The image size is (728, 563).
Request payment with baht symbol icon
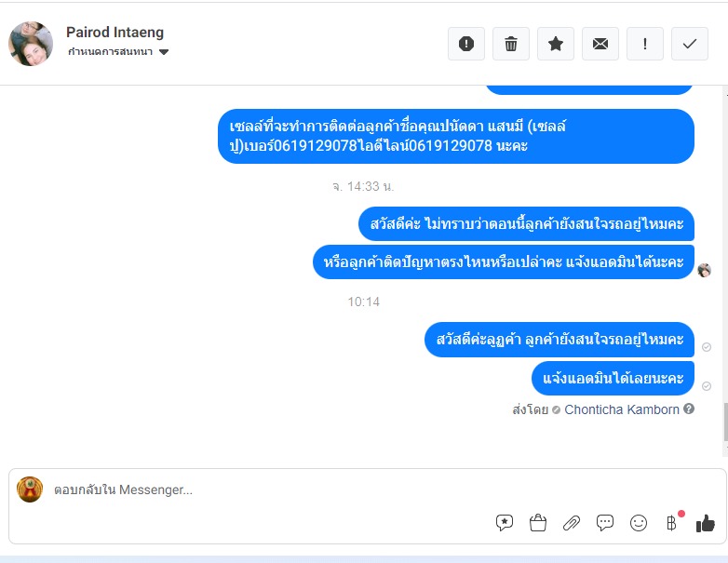[671, 523]
